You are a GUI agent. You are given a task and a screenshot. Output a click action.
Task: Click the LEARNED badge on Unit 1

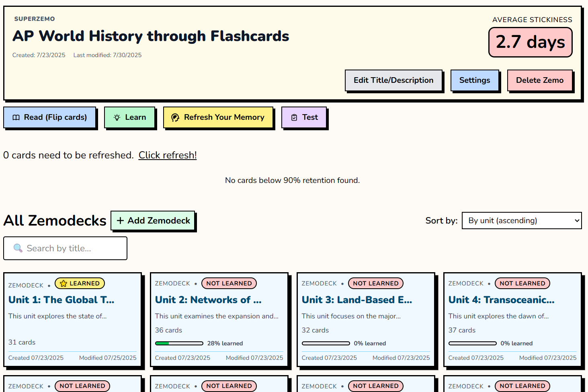(80, 283)
